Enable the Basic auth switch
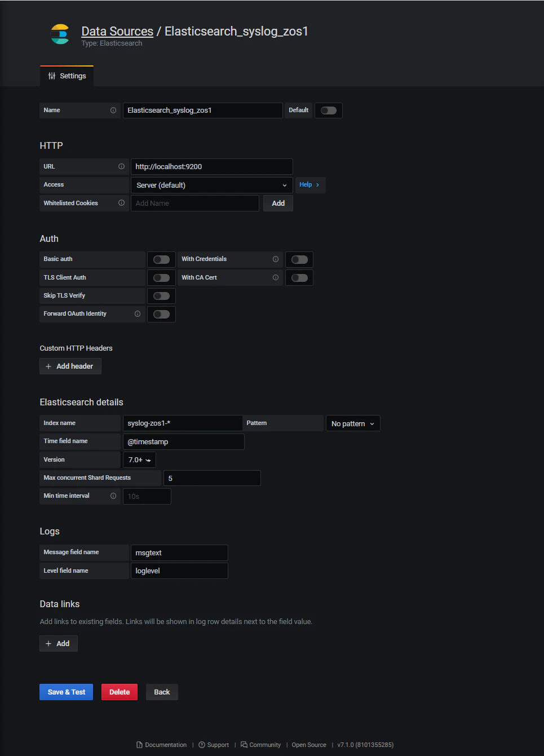544x756 pixels. (162, 259)
